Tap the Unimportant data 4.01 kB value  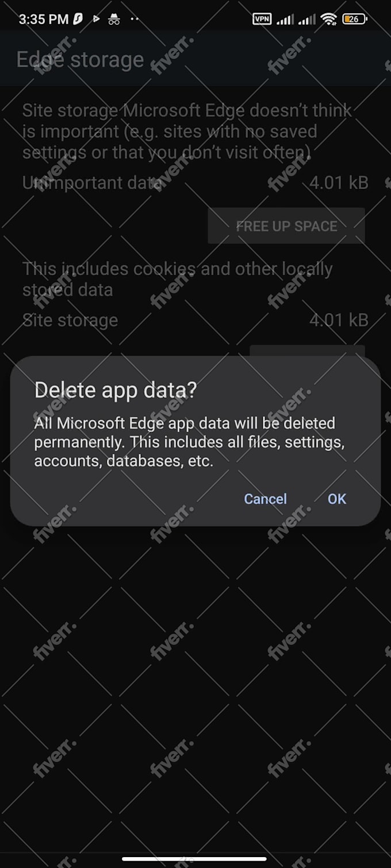(x=339, y=183)
